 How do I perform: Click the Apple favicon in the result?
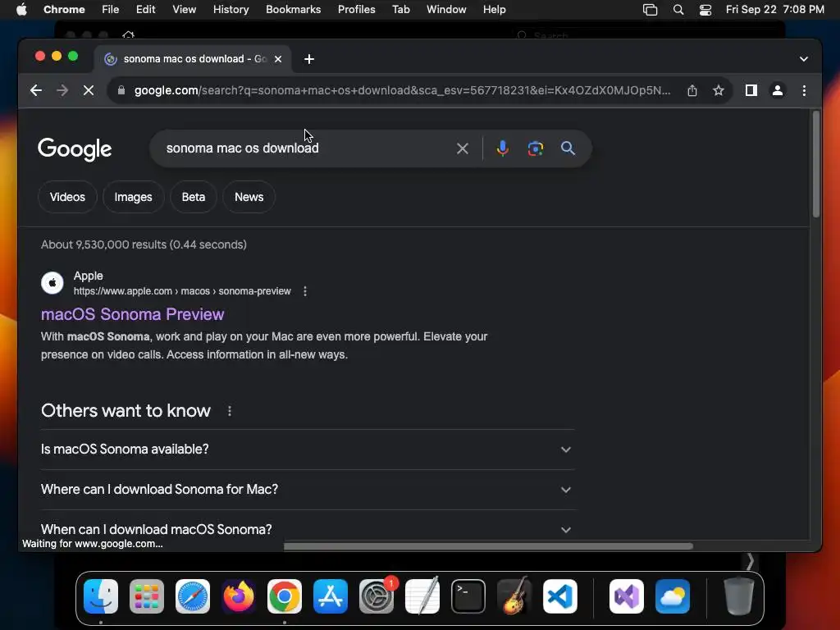pos(52,283)
